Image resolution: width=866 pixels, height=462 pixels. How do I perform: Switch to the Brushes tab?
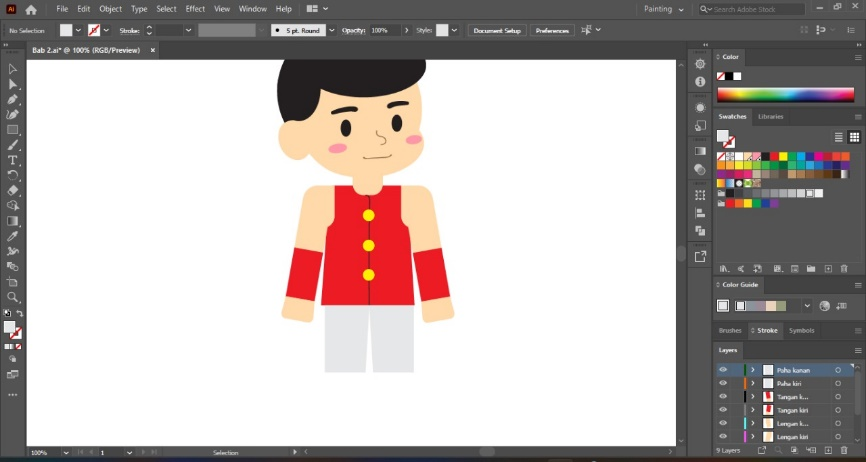[x=730, y=331]
